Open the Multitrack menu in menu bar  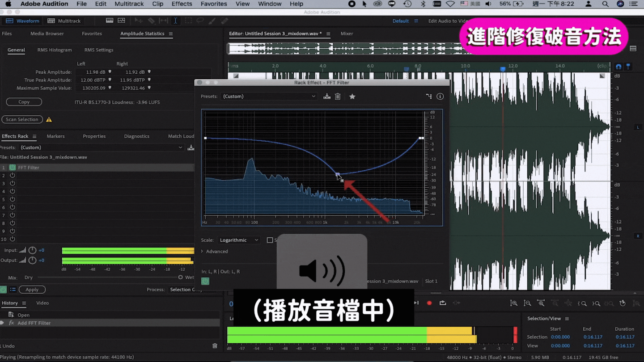tap(129, 4)
